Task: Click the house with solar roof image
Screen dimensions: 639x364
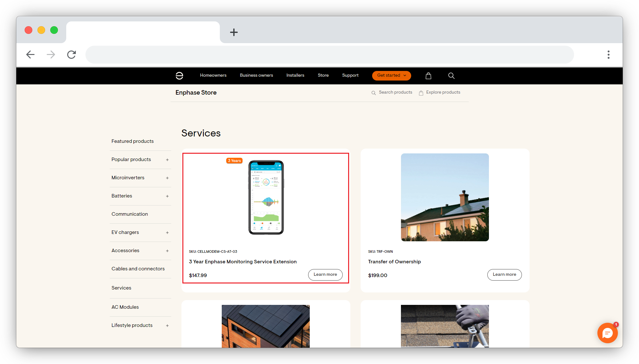Action: [x=445, y=197]
